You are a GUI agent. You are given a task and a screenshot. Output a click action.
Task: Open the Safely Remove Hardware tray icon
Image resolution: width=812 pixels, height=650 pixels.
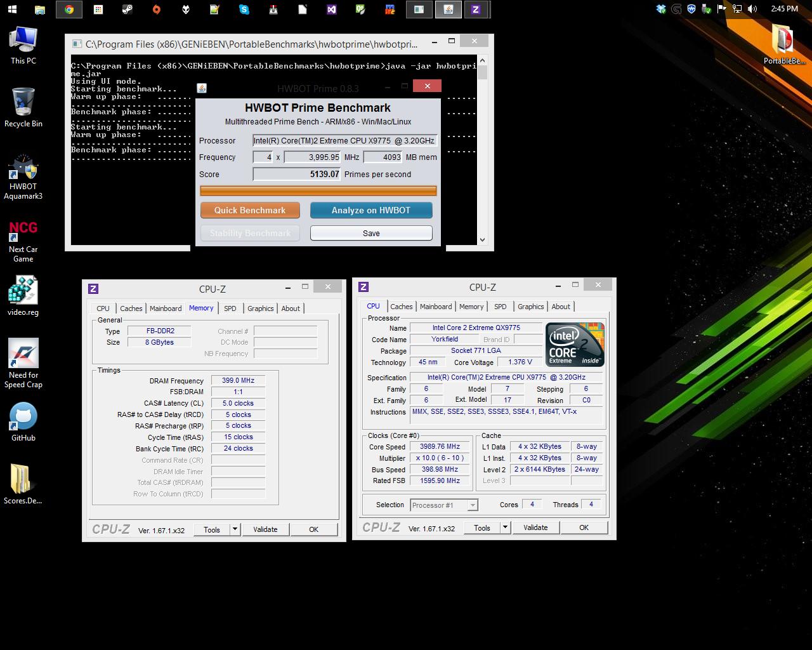[707, 9]
